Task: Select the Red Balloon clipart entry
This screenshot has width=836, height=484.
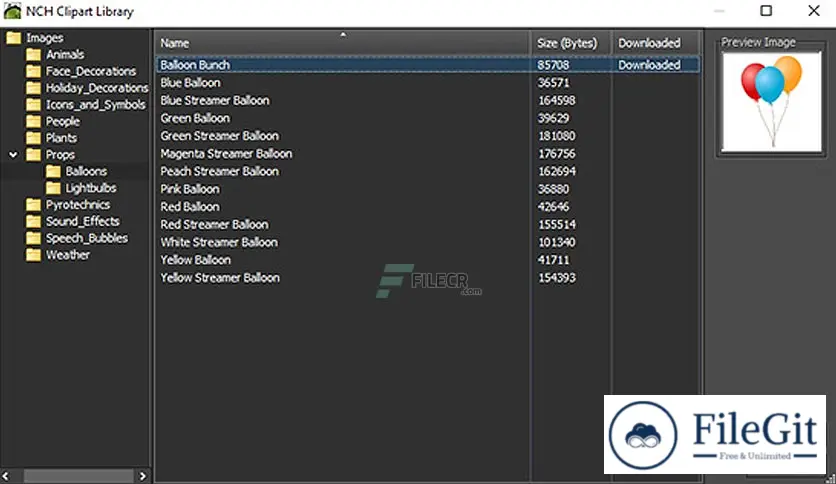Action: click(x=190, y=207)
